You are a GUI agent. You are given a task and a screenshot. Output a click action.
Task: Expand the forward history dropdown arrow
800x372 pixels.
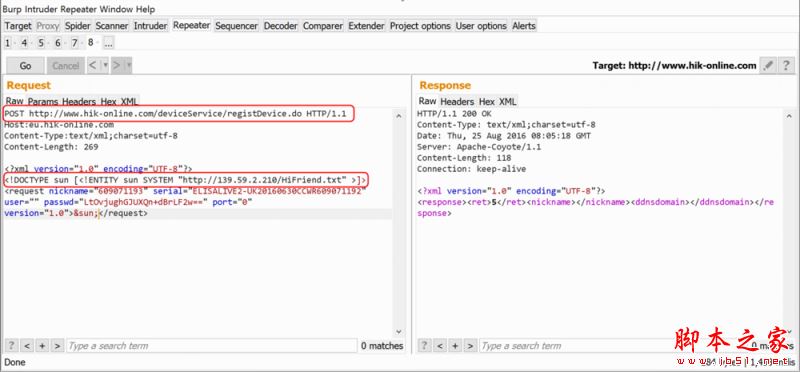[129, 65]
